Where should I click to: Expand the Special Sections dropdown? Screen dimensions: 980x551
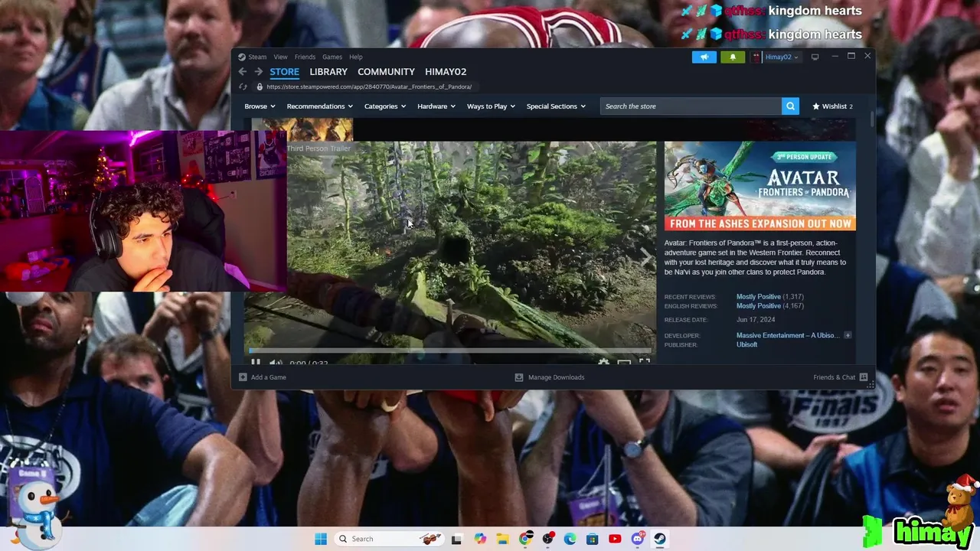[556, 106]
